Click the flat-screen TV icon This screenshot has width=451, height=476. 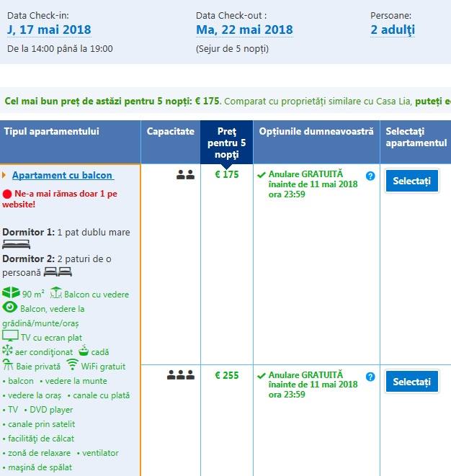pos(10,336)
